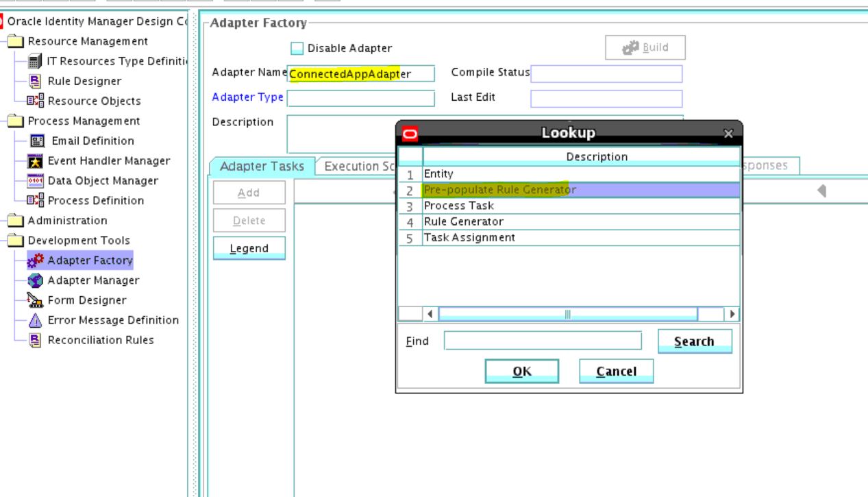Click the Rule Designer icon
Image resolution: width=868 pixels, height=497 pixels.
(x=35, y=81)
